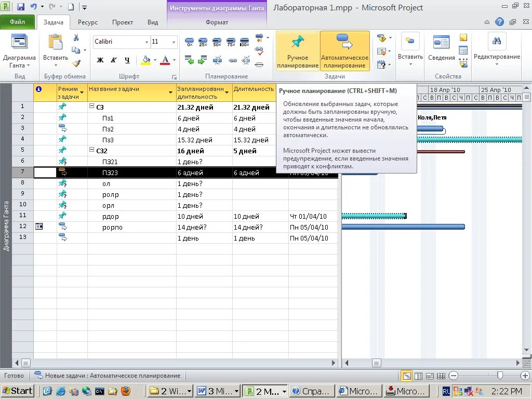
Task: Open the Формат tab
Action: (217, 22)
